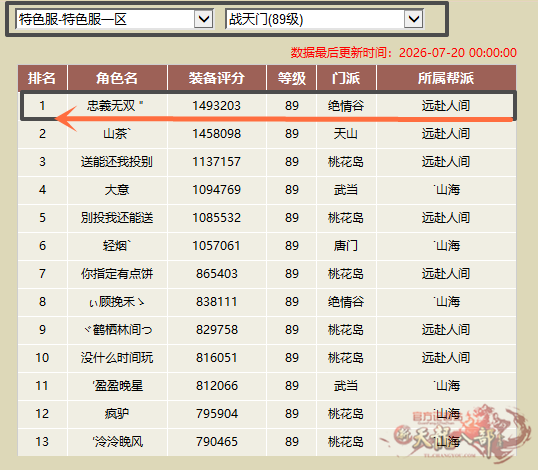
Task: Click equipment score 829758
Action: [217, 330]
